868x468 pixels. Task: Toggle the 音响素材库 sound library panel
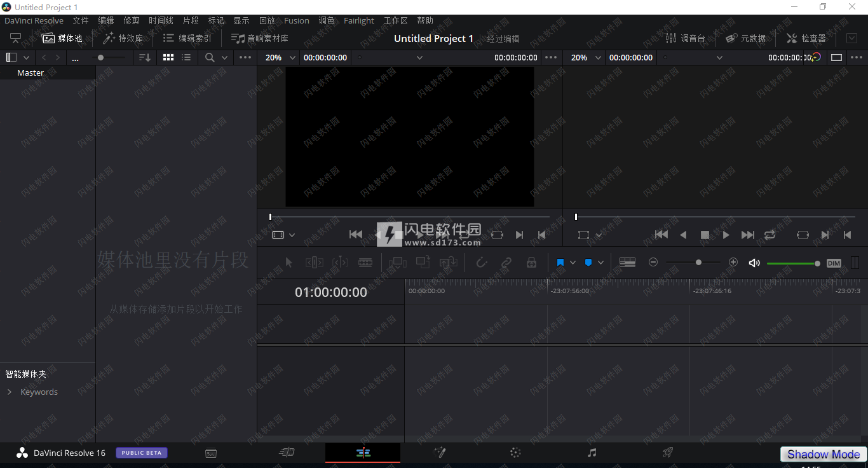coord(260,38)
